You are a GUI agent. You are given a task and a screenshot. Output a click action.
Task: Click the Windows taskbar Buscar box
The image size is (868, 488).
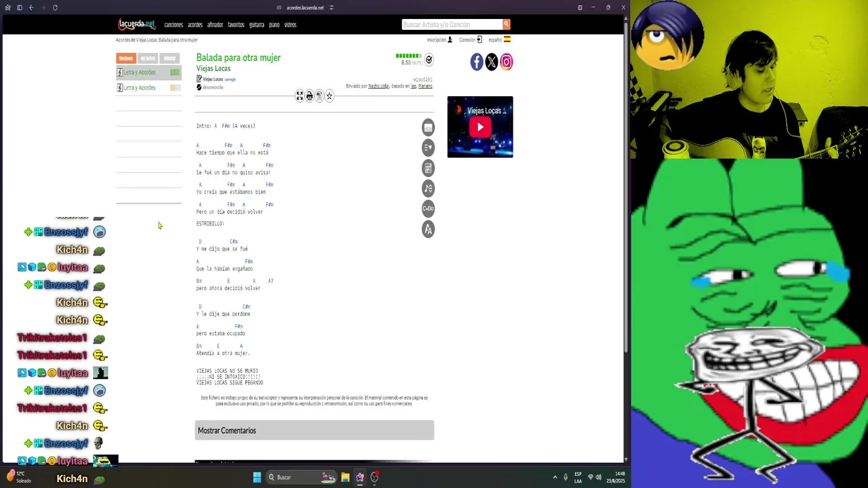[301, 477]
